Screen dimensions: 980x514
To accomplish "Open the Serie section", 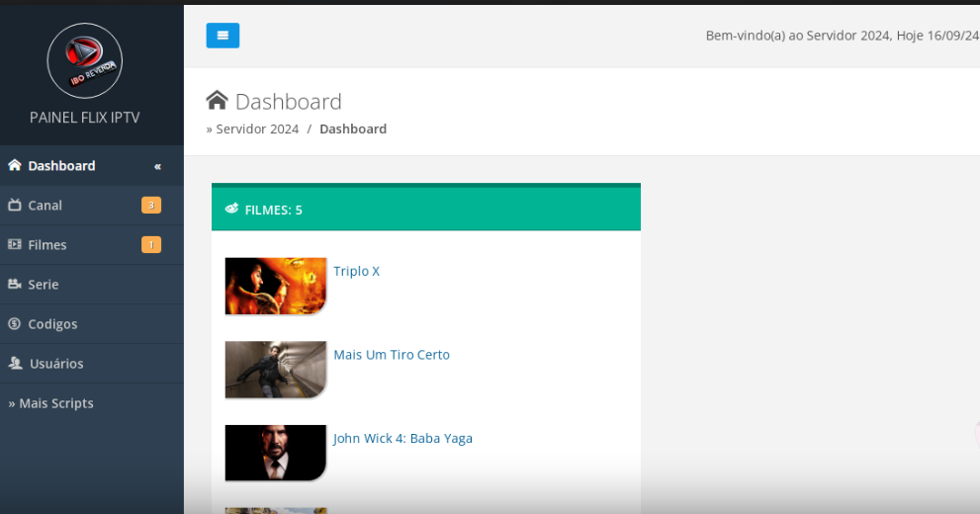I will point(44,285).
